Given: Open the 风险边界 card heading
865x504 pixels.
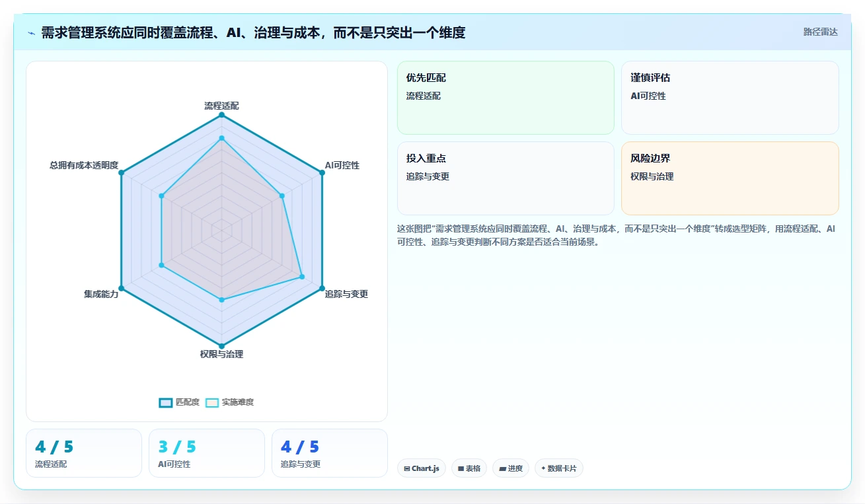Looking at the screenshot, I should [650, 159].
